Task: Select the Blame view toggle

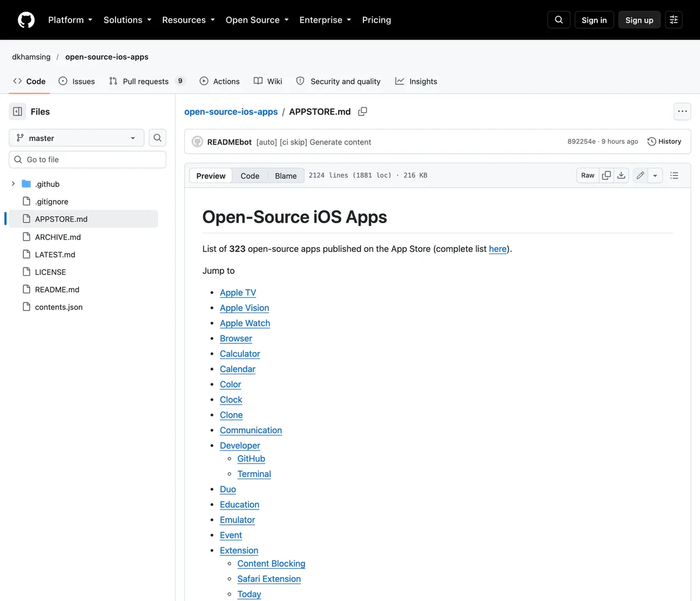Action: coord(286,175)
